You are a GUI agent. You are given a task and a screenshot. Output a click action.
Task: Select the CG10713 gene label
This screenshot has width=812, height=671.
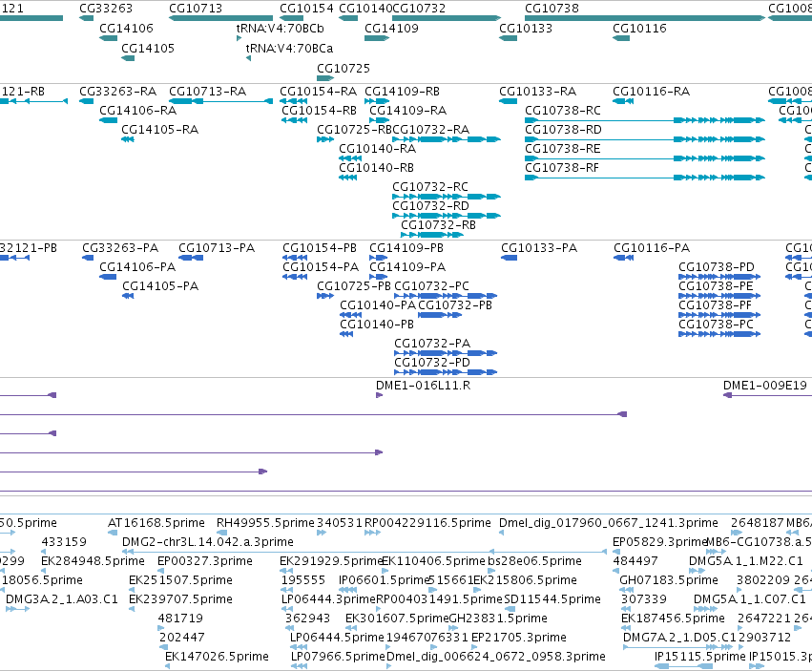click(x=196, y=9)
